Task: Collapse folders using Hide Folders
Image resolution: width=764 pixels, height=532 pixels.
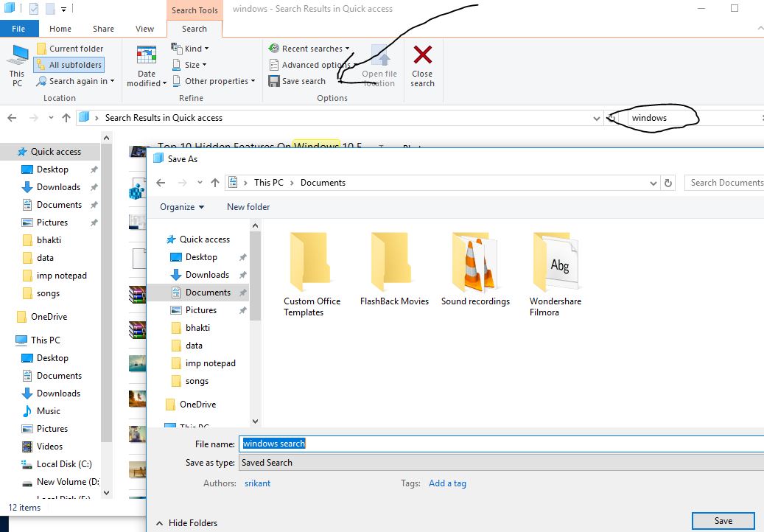Action: pyautogui.click(x=186, y=522)
